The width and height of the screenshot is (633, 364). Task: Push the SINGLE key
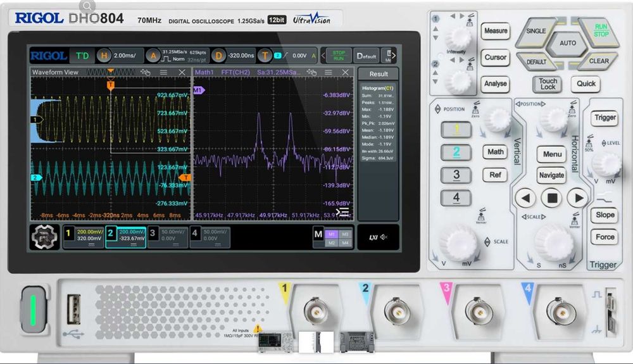click(536, 32)
